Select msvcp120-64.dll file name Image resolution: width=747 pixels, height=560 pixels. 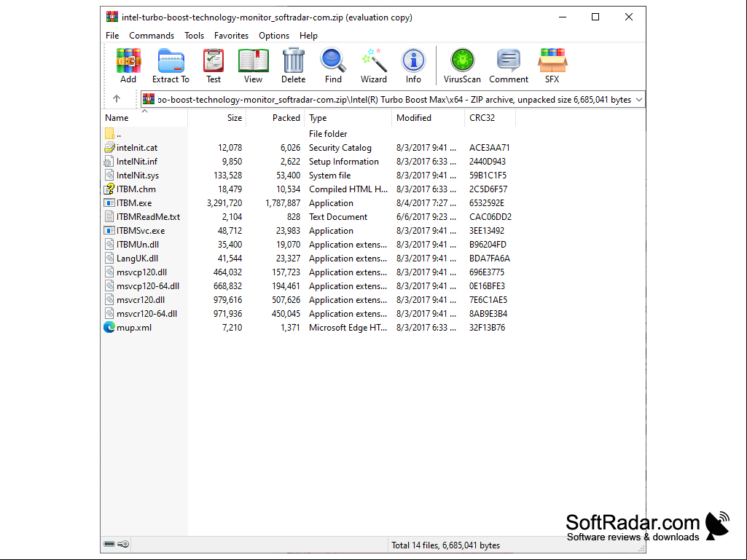148,285
